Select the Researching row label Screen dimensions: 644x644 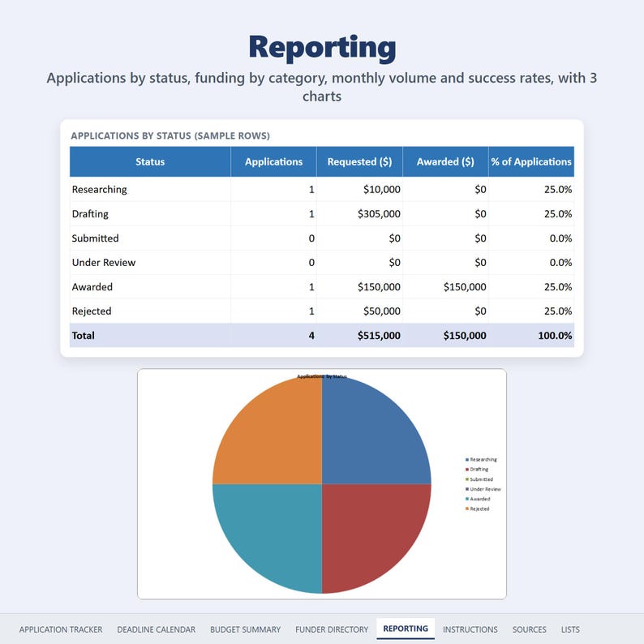pos(100,189)
